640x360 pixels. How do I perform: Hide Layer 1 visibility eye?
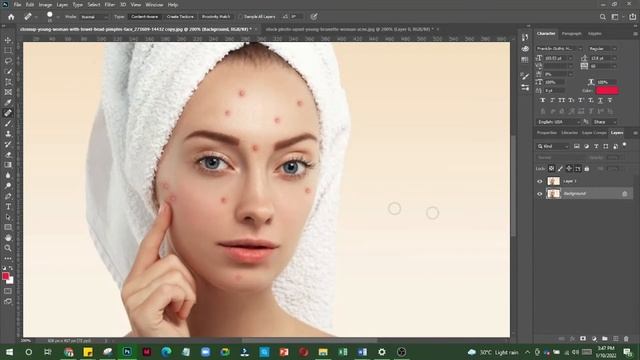pyautogui.click(x=540, y=181)
